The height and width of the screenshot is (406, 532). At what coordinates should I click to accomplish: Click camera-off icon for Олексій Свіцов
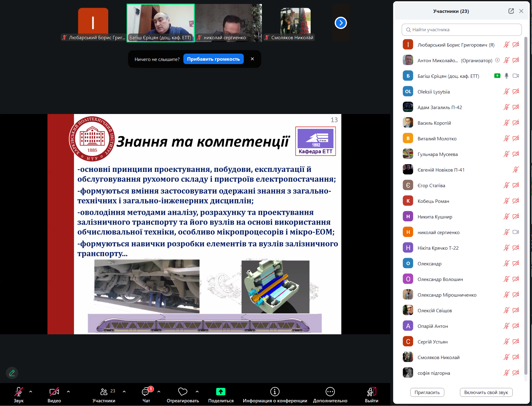(516, 310)
